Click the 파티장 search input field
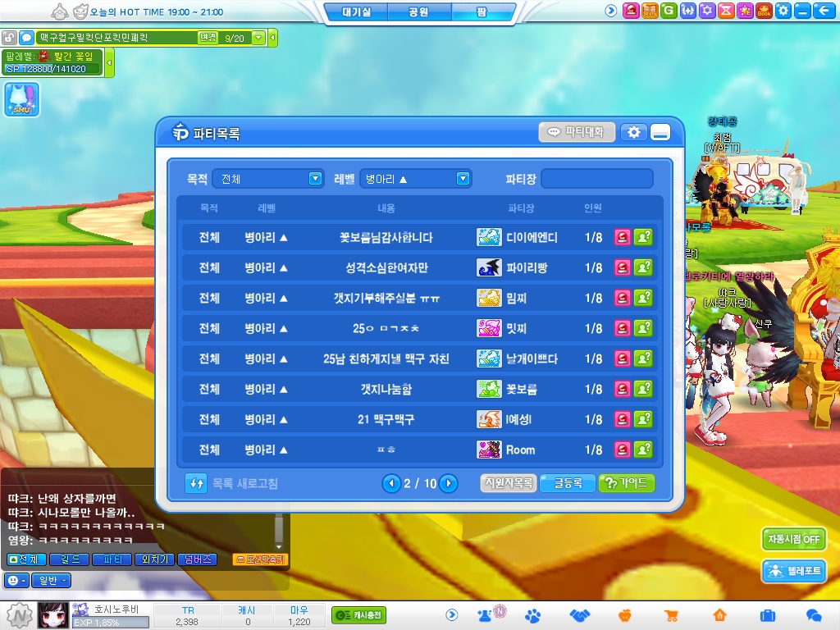The image size is (840, 630). click(596, 179)
